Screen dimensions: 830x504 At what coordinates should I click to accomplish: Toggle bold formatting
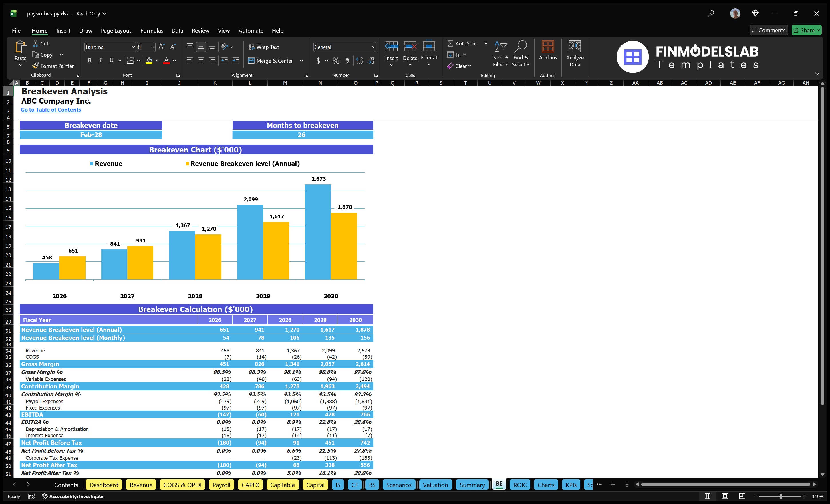(x=89, y=61)
